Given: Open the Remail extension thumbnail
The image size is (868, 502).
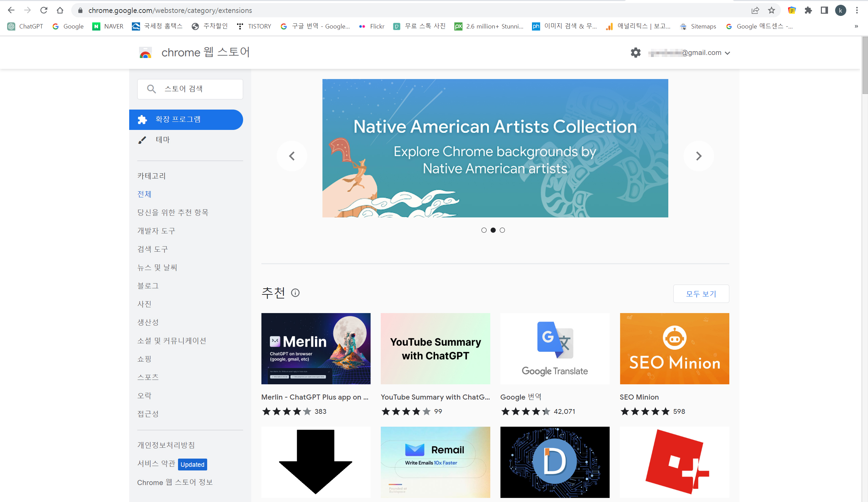Looking at the screenshot, I should [x=435, y=462].
